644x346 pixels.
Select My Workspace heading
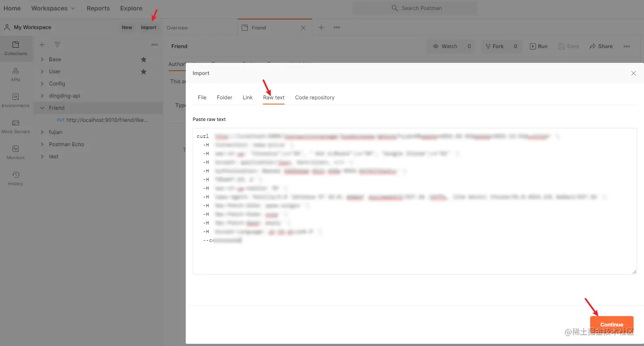[33, 27]
